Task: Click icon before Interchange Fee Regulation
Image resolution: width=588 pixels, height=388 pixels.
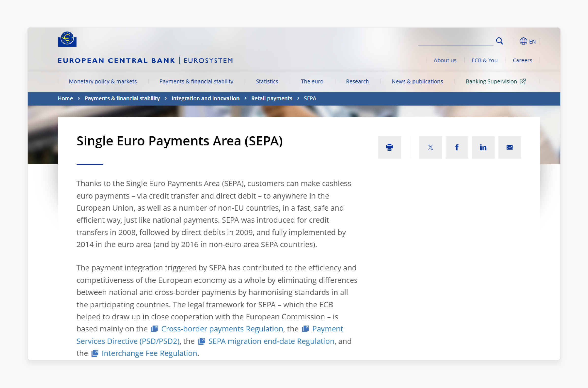Action: tap(95, 353)
